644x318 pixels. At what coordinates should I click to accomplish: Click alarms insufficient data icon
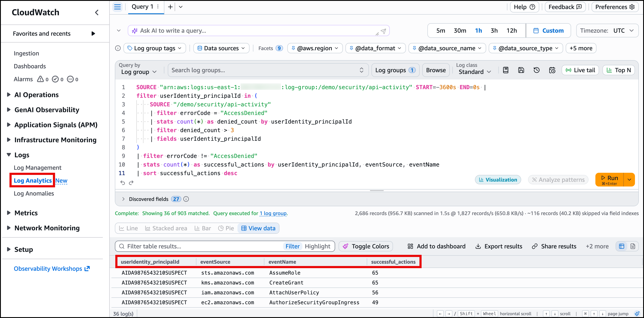(x=70, y=79)
